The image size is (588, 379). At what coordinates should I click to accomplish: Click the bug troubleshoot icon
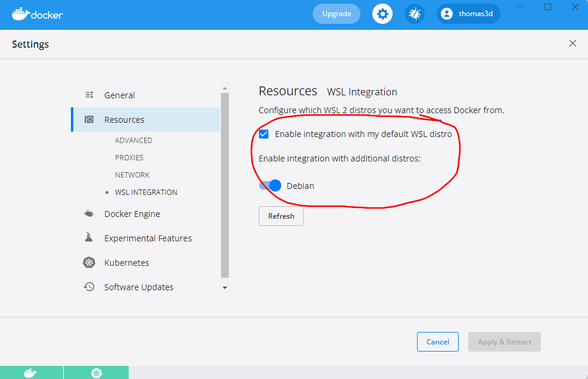click(415, 14)
